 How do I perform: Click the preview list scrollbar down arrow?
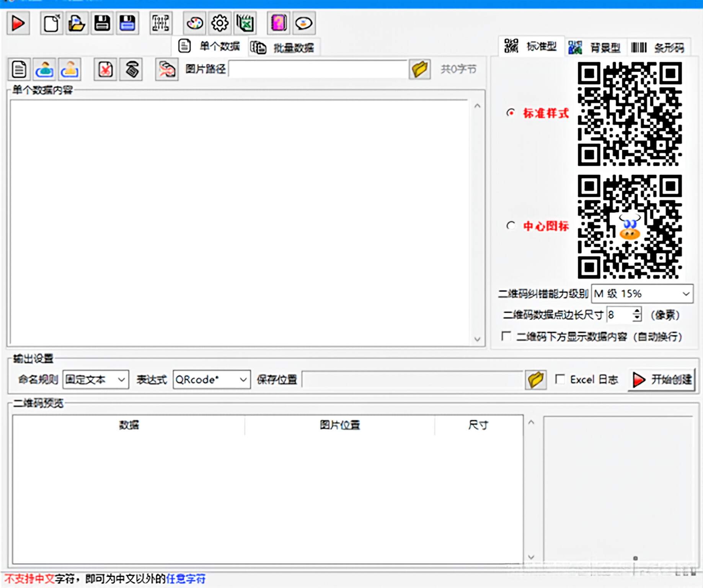[x=531, y=557]
